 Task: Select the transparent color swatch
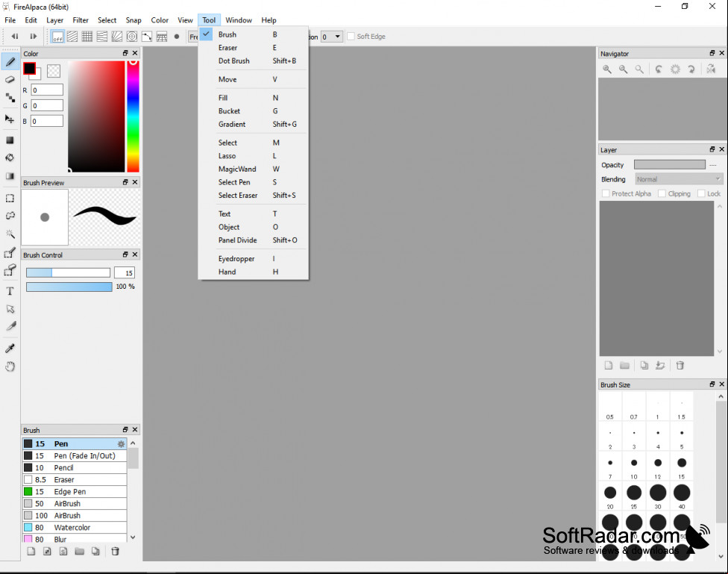point(54,71)
